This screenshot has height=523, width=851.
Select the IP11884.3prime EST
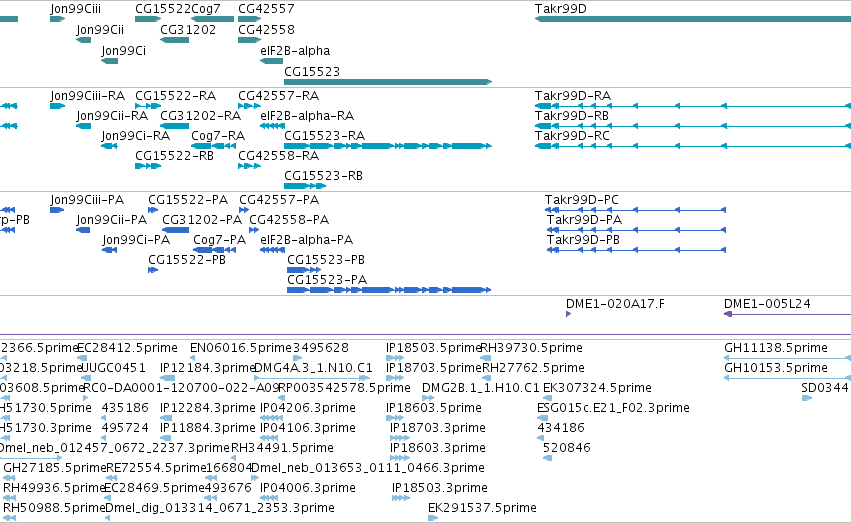click(166, 438)
